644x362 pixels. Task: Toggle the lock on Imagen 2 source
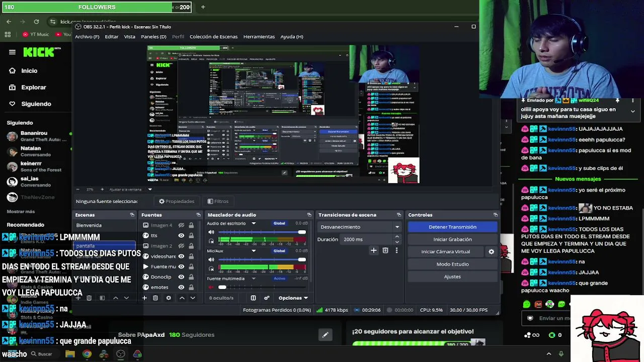[191, 246]
